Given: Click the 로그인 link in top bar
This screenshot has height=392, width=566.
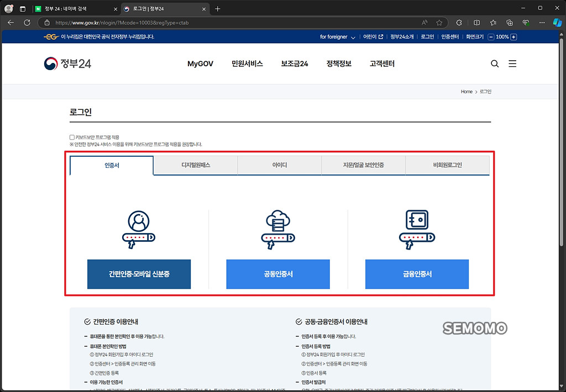Looking at the screenshot, I should click(x=427, y=37).
